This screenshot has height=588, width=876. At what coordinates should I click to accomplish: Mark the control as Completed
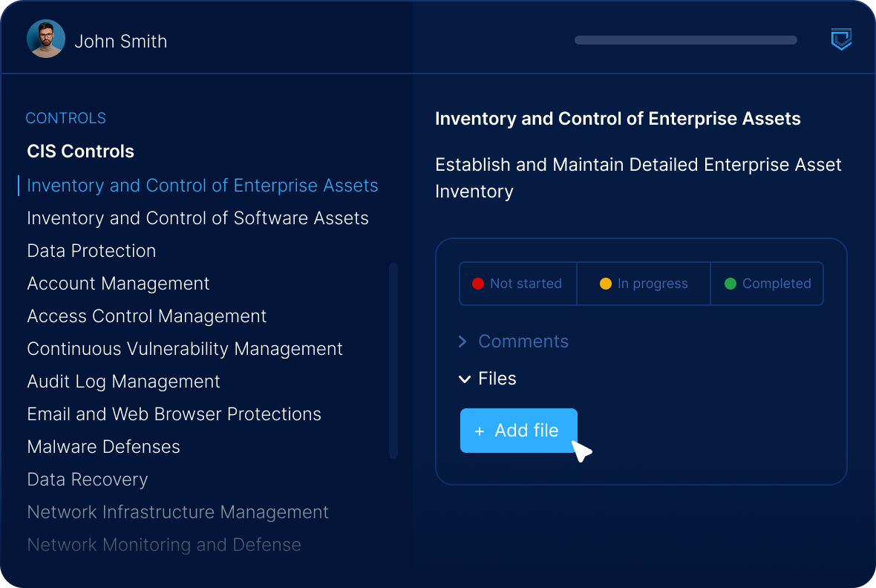click(x=767, y=284)
